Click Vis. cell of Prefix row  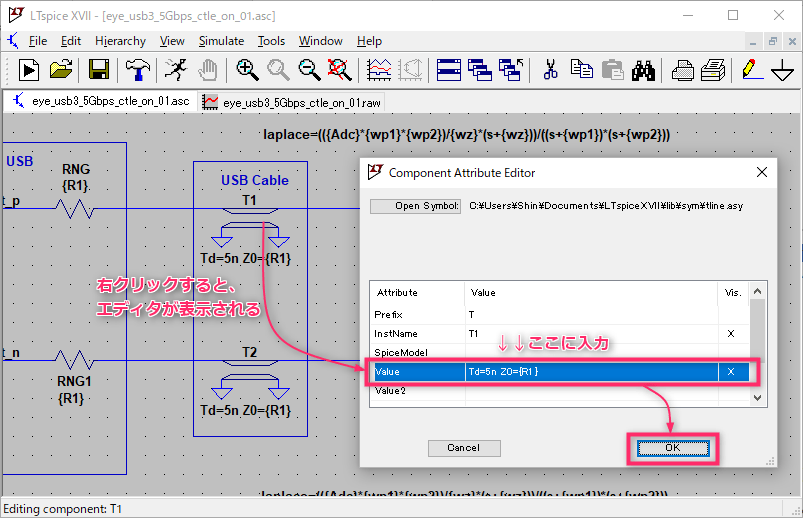733,315
